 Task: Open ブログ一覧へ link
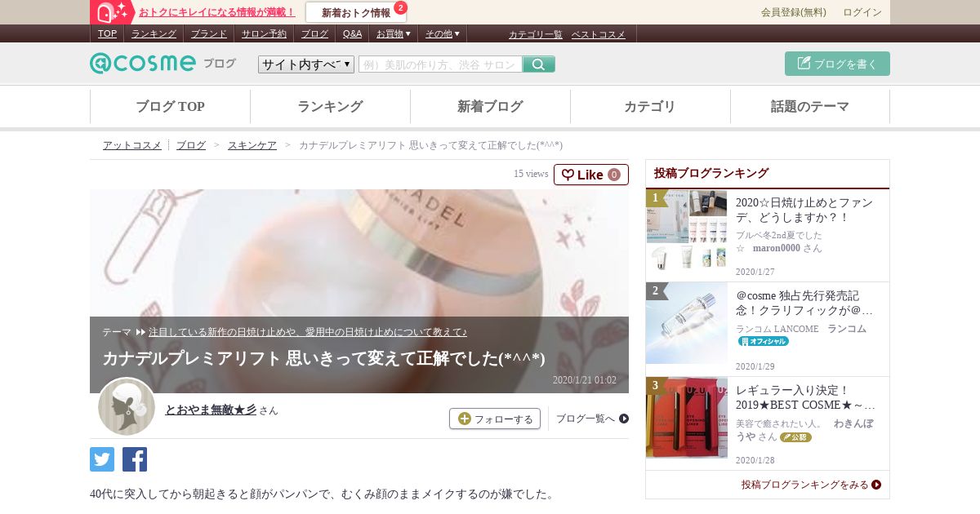[x=592, y=419]
